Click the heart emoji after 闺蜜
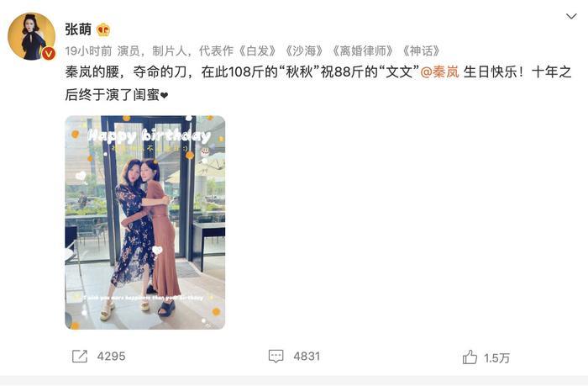 tap(165, 96)
